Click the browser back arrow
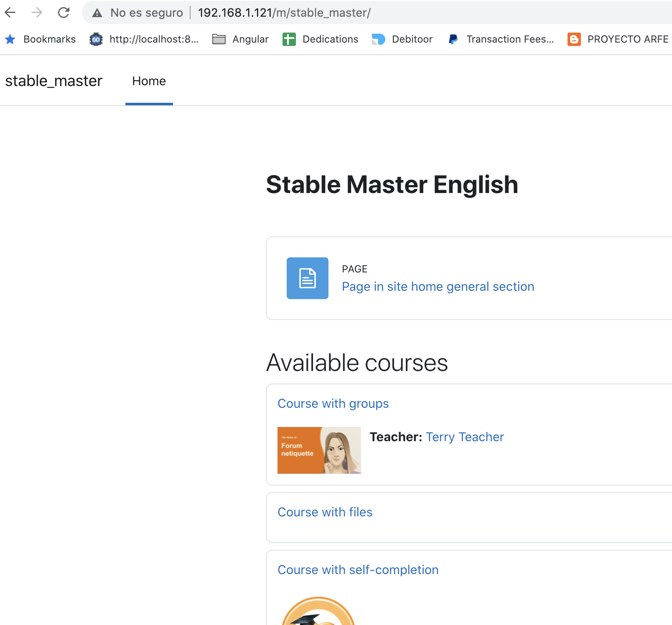 pos(10,13)
